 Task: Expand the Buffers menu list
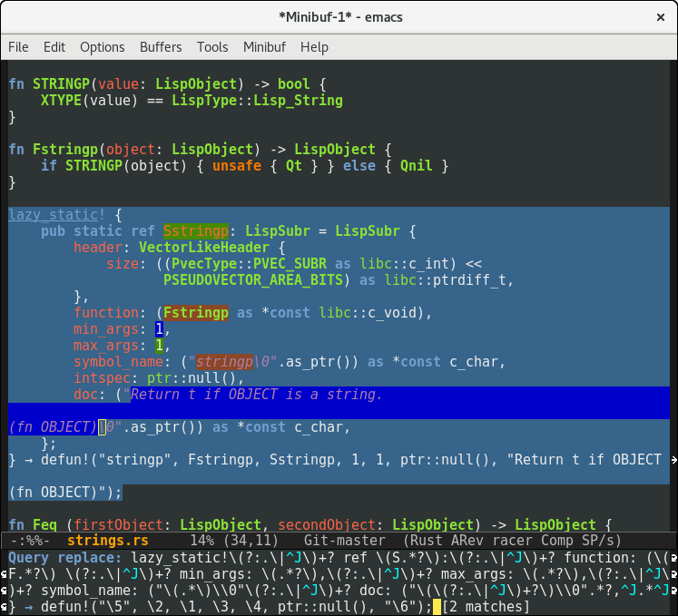[x=161, y=47]
